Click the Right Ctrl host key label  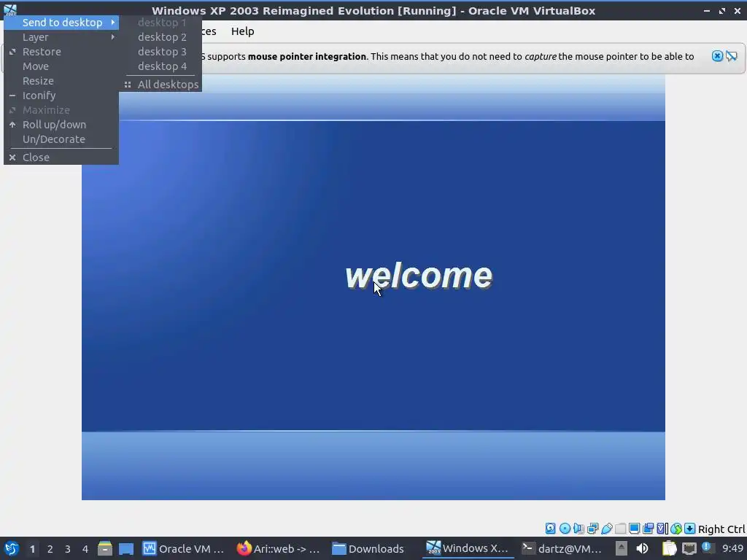721,529
